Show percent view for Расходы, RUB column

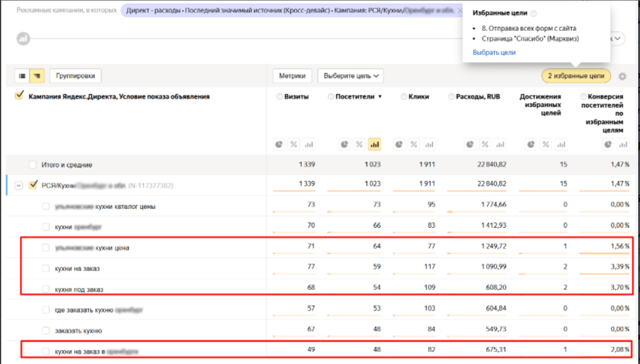(485, 144)
